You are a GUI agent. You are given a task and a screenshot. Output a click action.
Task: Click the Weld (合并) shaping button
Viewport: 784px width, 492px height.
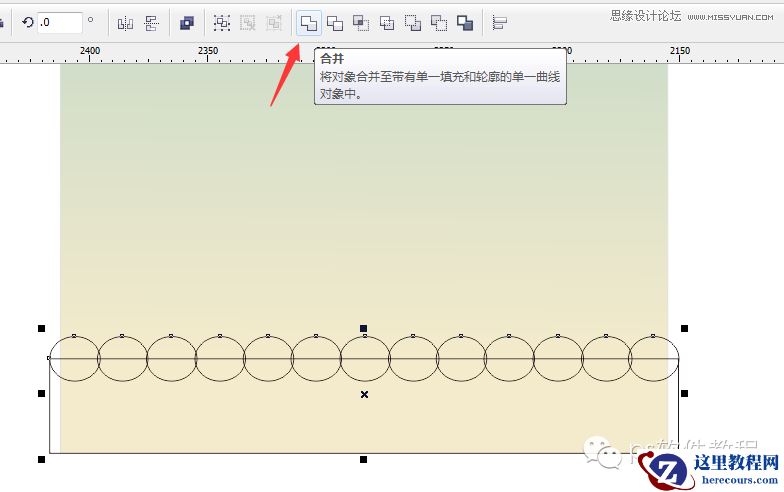pos(308,23)
